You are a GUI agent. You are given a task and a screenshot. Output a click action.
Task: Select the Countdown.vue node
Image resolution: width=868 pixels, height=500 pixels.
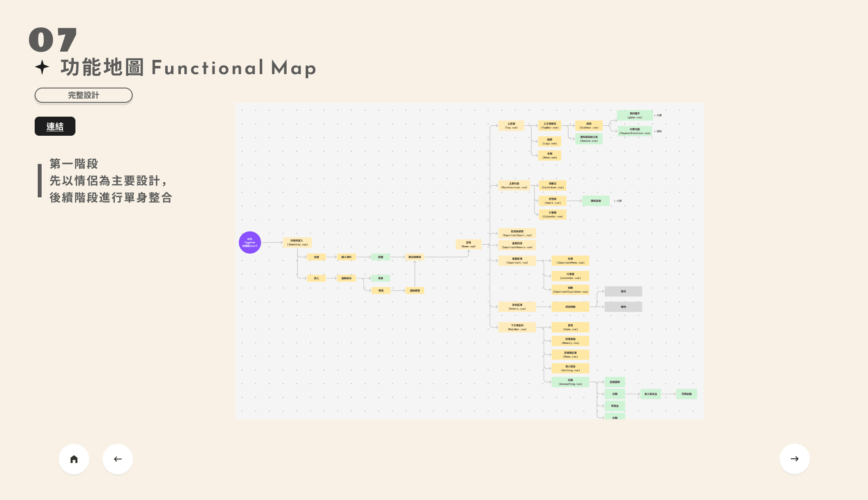click(552, 186)
